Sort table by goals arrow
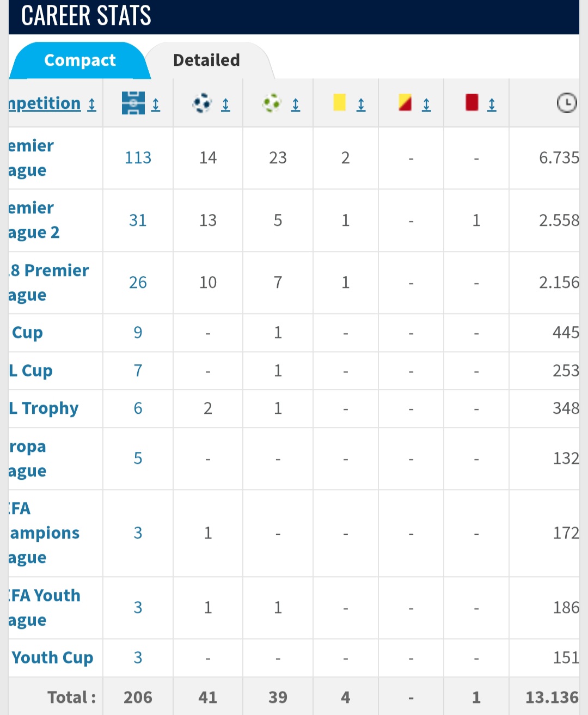The width and height of the screenshot is (588, 715). pyautogui.click(x=225, y=104)
